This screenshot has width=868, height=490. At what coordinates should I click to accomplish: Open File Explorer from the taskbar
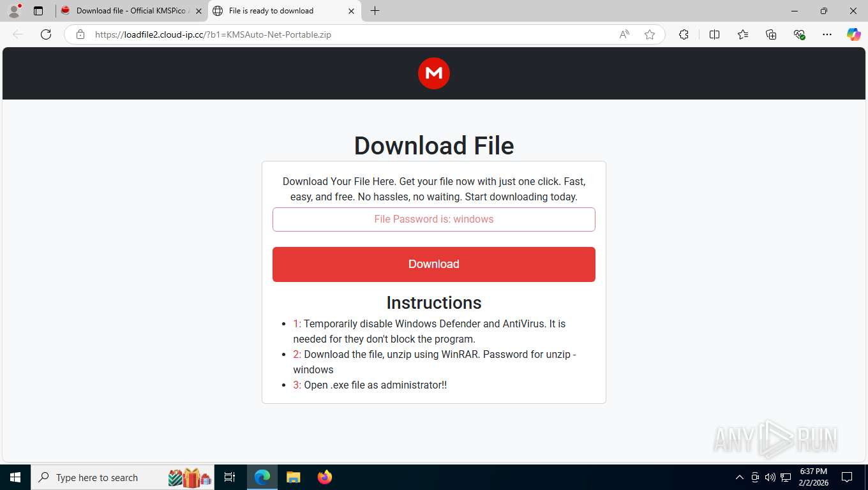(x=293, y=477)
